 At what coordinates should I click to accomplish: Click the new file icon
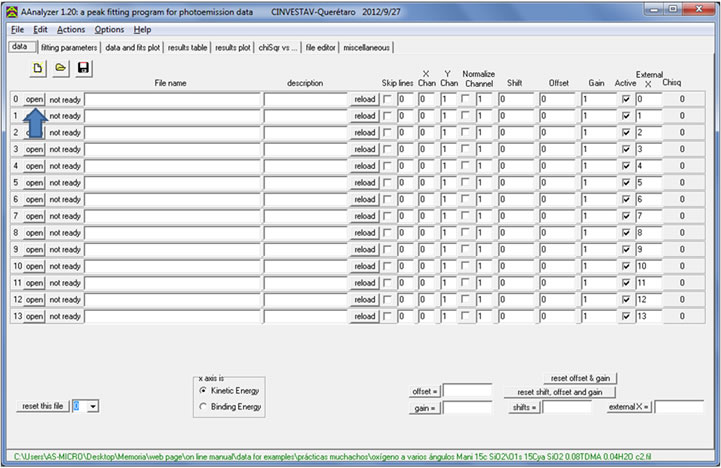click(x=38, y=67)
